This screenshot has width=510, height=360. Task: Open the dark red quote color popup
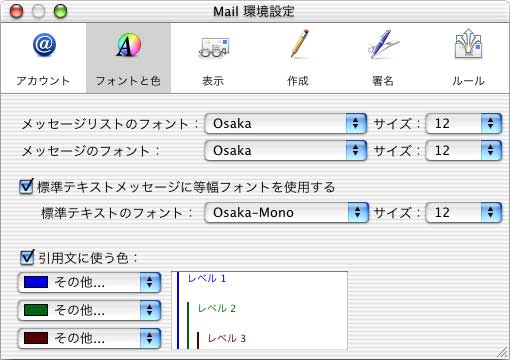[89, 338]
